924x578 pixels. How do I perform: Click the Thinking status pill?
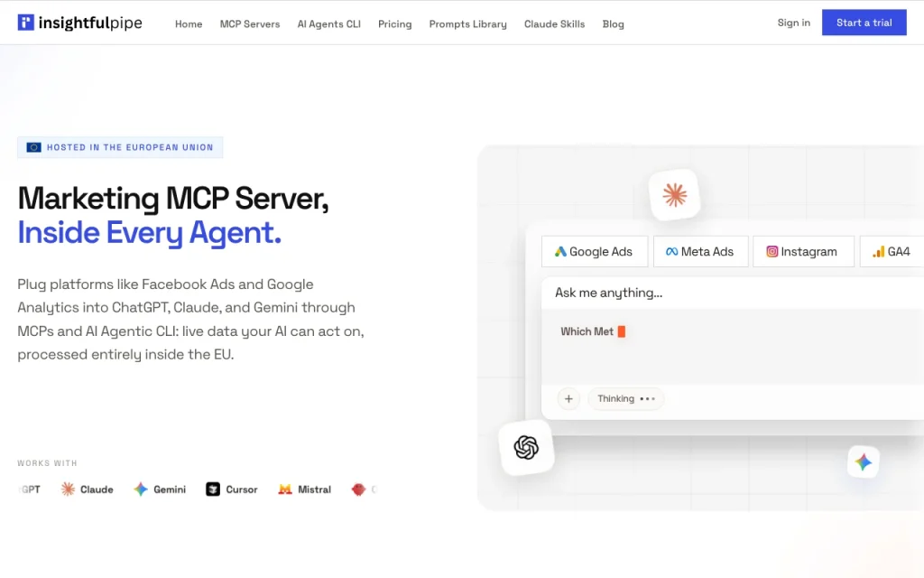(x=626, y=398)
